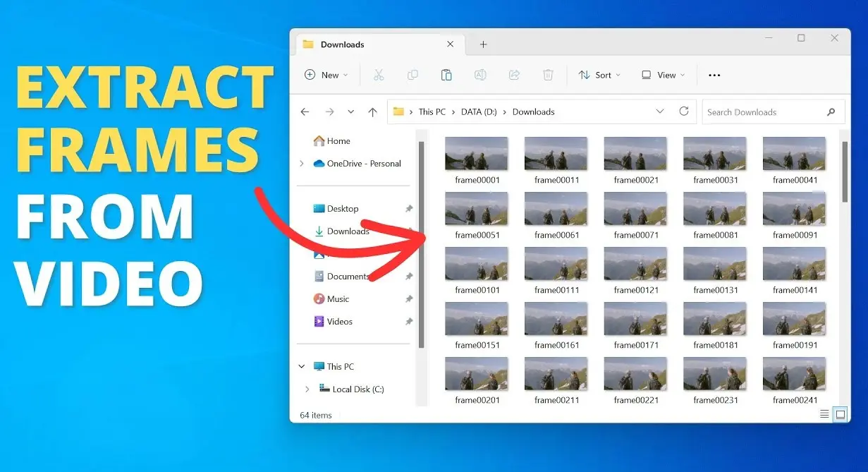Open a new File Explorer tab
The image size is (868, 472).
(483, 44)
